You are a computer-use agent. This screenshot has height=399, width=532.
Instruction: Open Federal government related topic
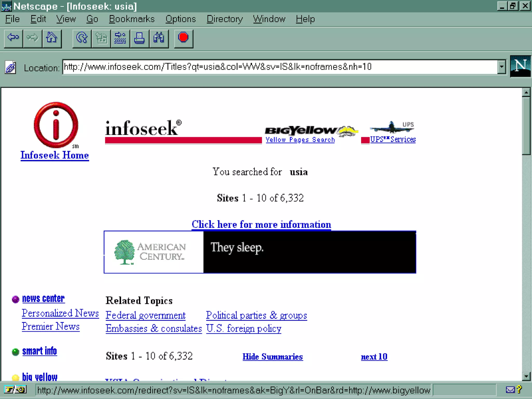(145, 315)
